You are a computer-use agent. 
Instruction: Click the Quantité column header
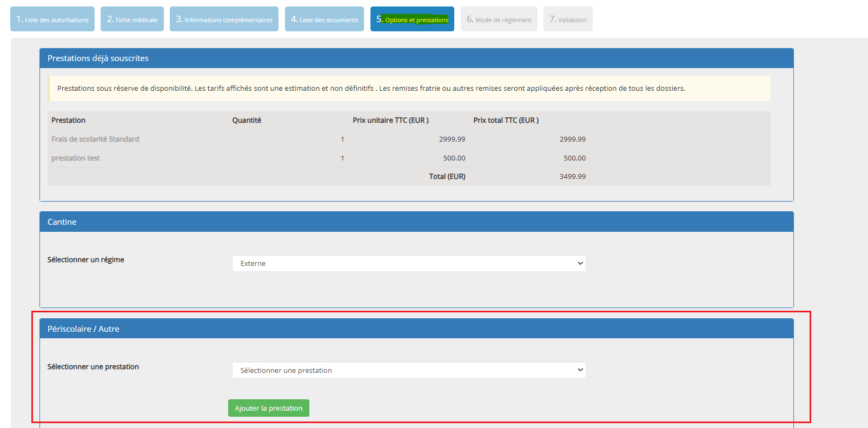(x=247, y=121)
